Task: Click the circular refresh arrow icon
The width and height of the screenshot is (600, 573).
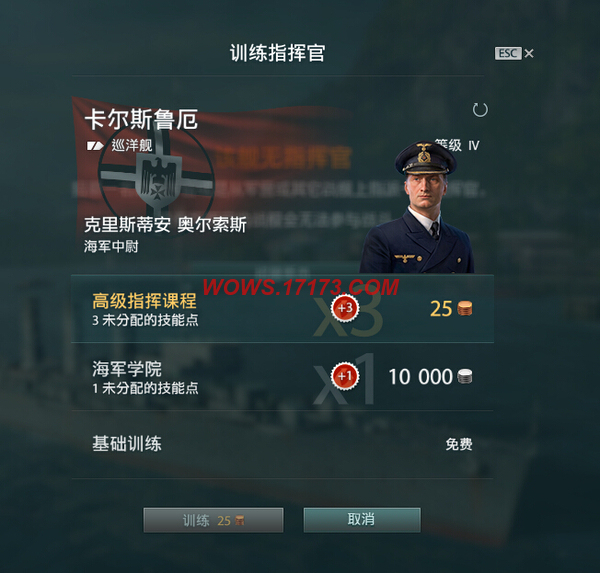Action: point(480,110)
